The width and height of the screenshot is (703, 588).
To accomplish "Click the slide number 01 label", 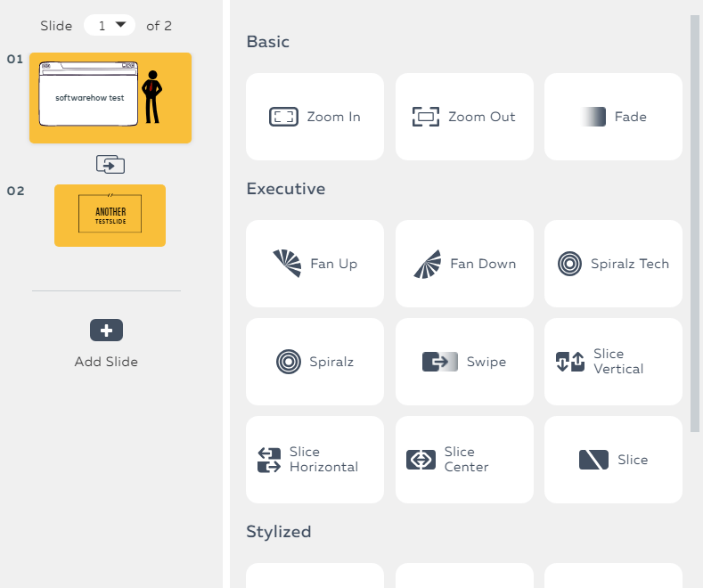I will coord(15,59).
